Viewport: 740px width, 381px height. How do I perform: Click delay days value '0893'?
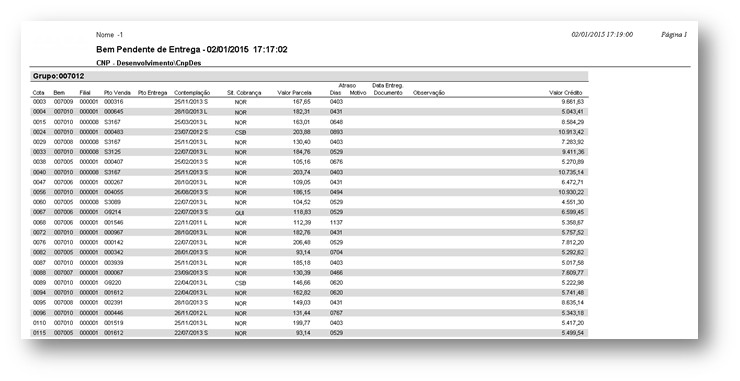(336, 132)
